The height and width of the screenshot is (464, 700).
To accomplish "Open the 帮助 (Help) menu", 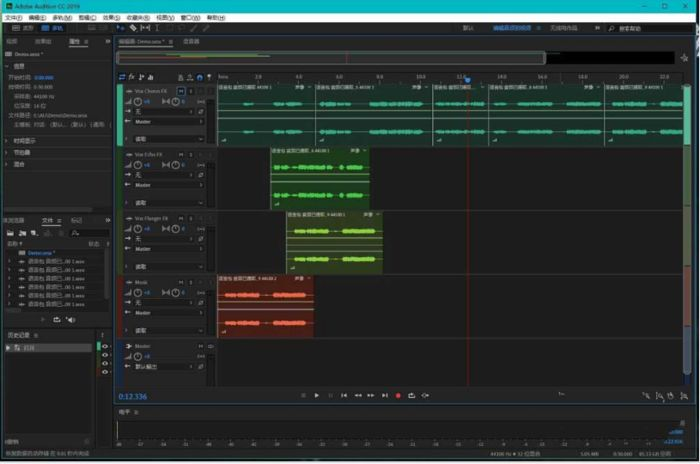I will tap(216, 18).
